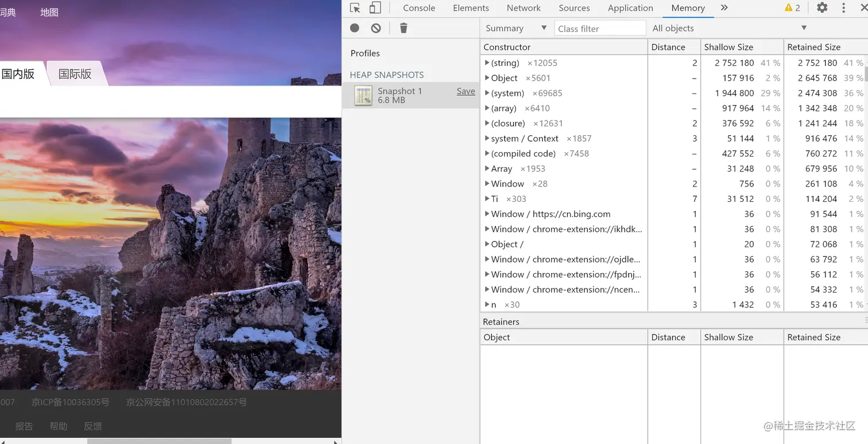Expand the (string) constructor row
The height and width of the screenshot is (444, 868).
pyautogui.click(x=487, y=63)
